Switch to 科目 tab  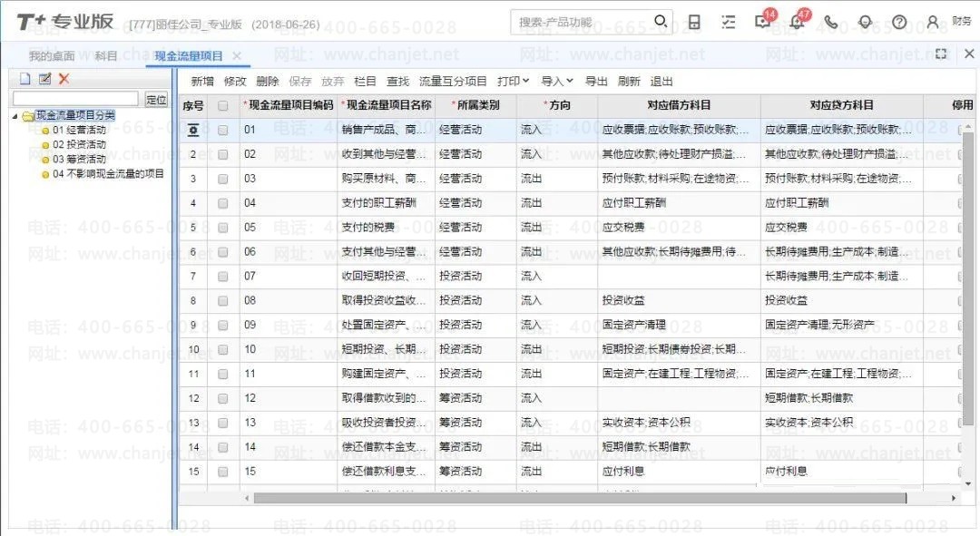coord(106,56)
